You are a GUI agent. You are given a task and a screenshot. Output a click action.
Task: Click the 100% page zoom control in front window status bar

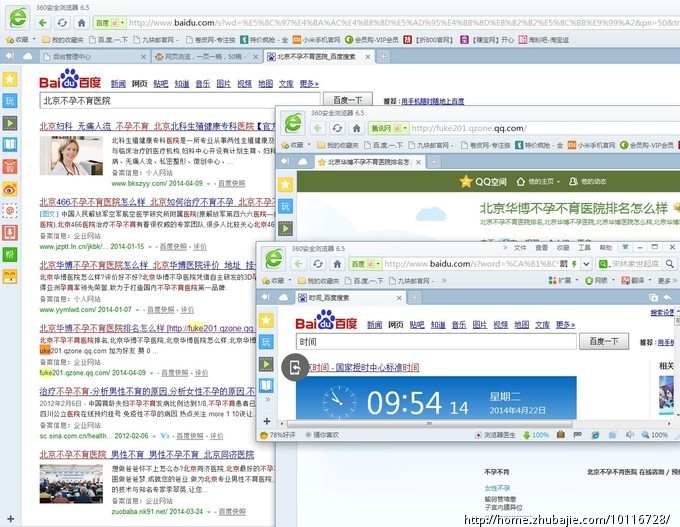(654, 435)
